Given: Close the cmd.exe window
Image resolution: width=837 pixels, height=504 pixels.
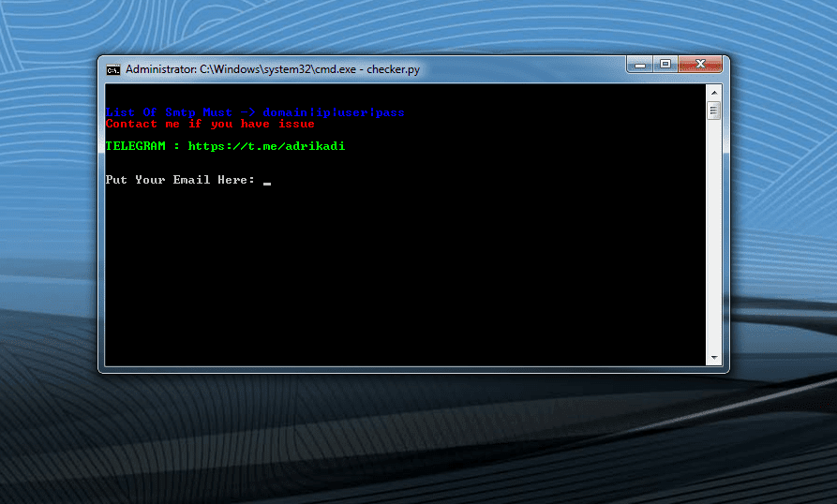Looking at the screenshot, I should (699, 64).
